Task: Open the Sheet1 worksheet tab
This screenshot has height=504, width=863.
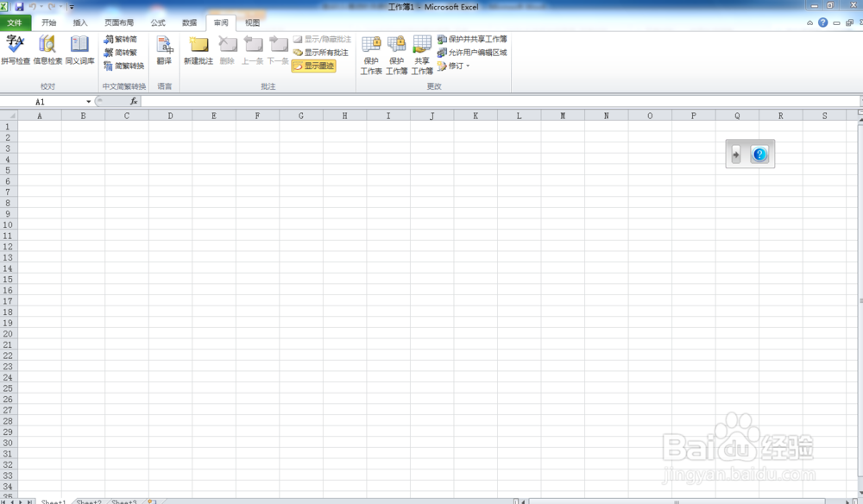Action: pos(54,501)
